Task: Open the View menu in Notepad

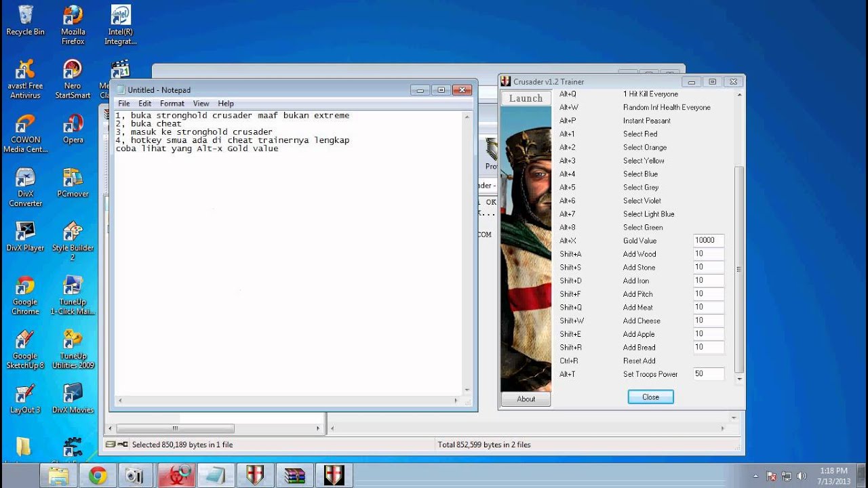Action: click(x=201, y=104)
